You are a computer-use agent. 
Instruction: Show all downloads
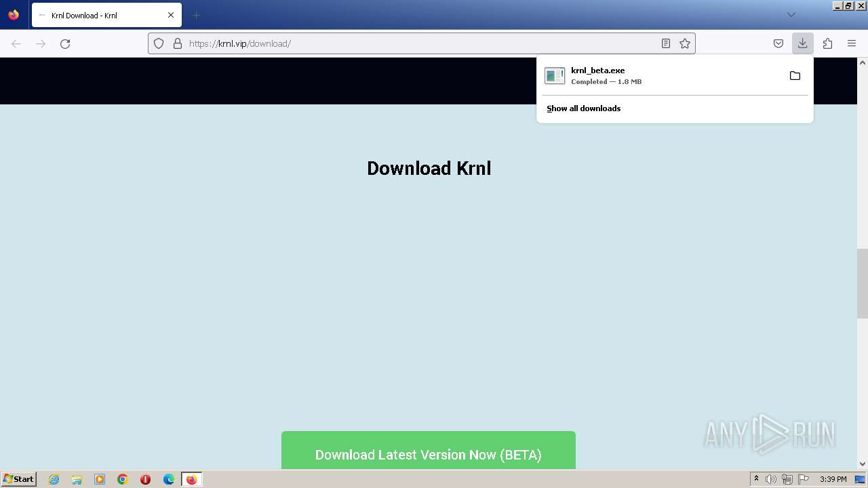tap(584, 108)
